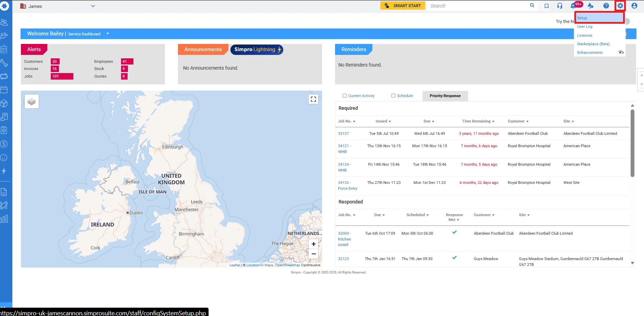Open the Jobs wrench sidebar icon
This screenshot has height=316, width=644.
[4, 63]
